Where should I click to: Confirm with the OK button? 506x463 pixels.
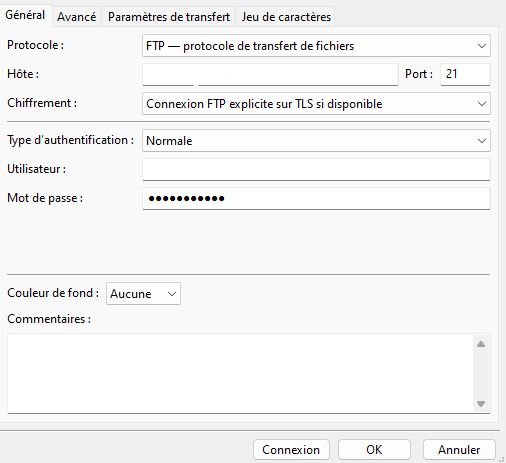pyautogui.click(x=374, y=450)
